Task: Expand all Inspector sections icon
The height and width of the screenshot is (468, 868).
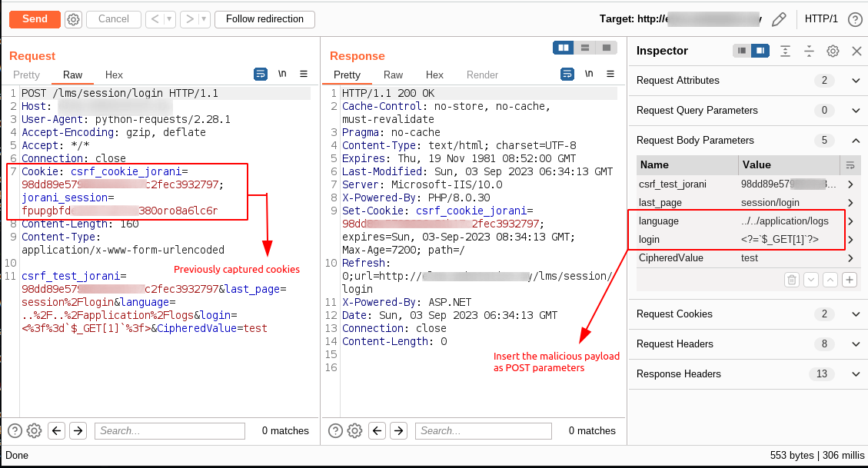Action: tap(785, 51)
